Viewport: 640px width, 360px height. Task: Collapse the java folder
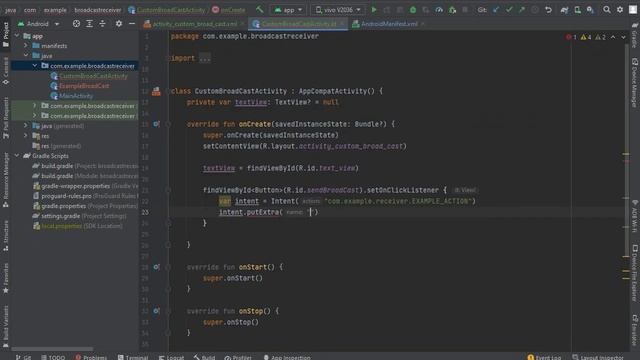click(26, 56)
